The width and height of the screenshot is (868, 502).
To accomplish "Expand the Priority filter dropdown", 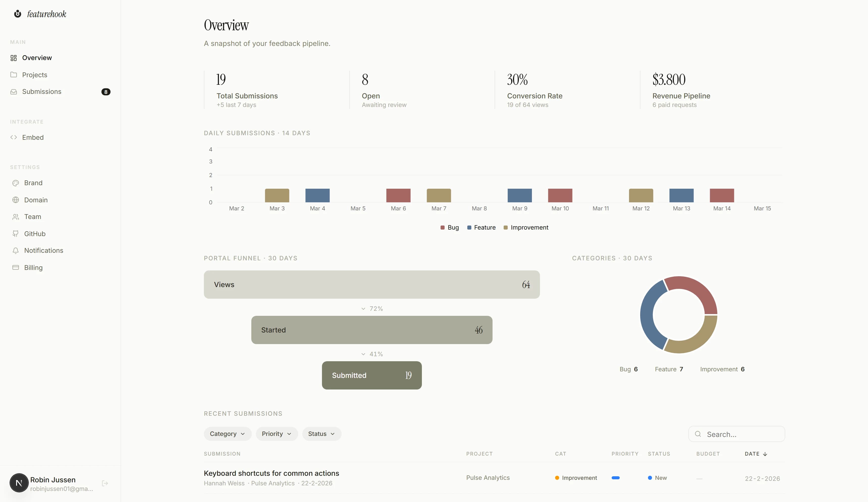I will [277, 434].
